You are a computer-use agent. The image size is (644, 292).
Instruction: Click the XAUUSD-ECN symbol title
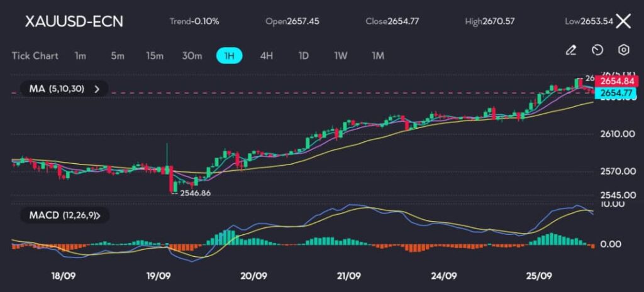pyautogui.click(x=74, y=21)
